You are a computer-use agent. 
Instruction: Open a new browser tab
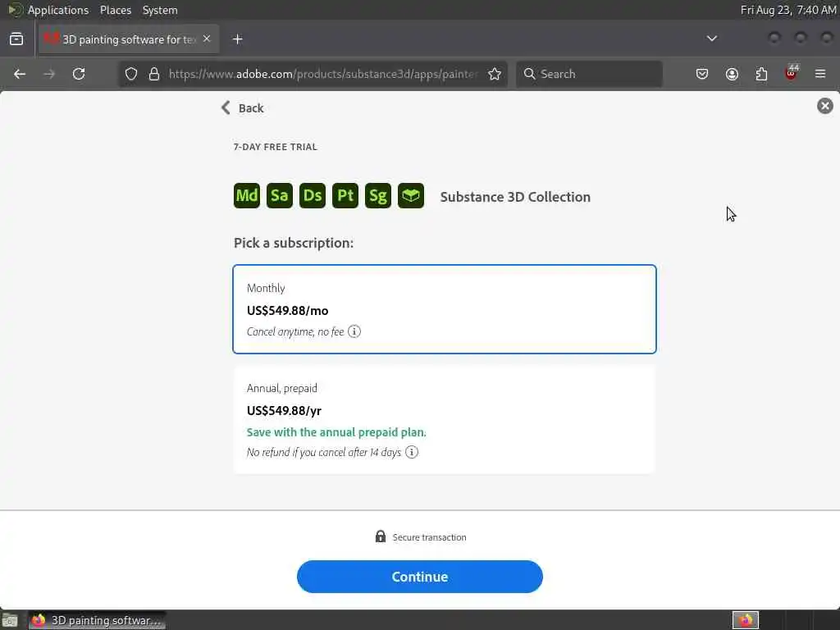point(238,39)
